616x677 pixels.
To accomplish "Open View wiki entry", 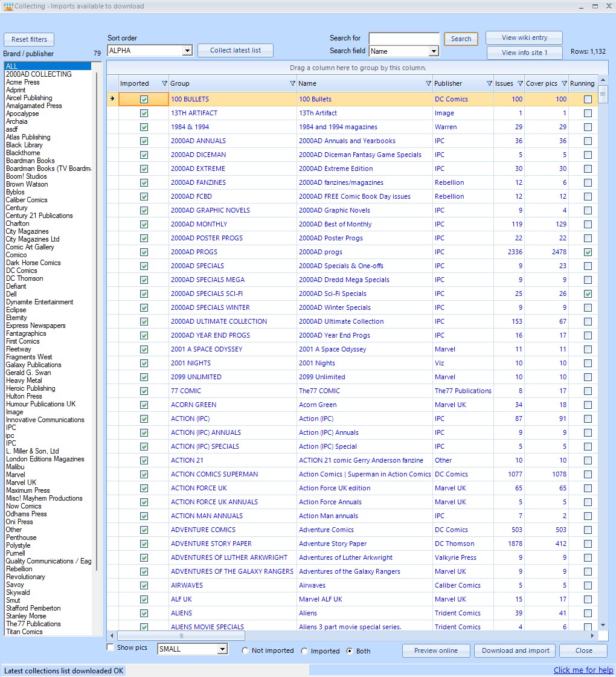I will point(524,37).
